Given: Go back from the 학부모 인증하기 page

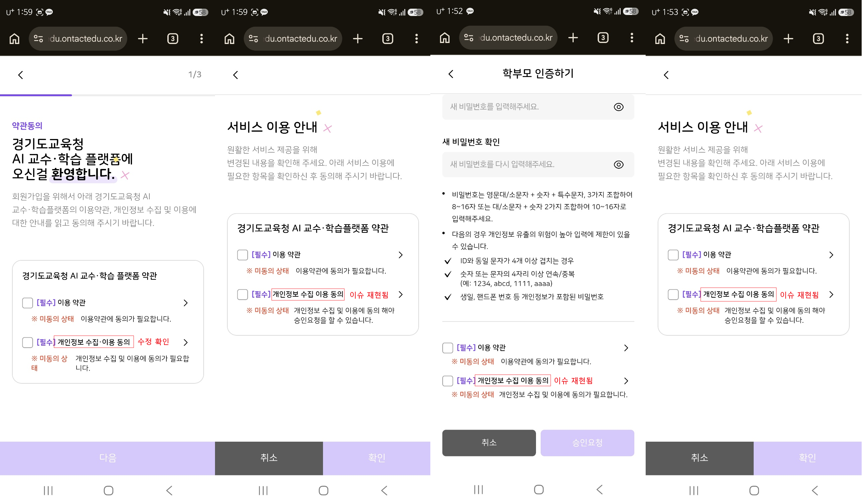Looking at the screenshot, I should point(451,74).
